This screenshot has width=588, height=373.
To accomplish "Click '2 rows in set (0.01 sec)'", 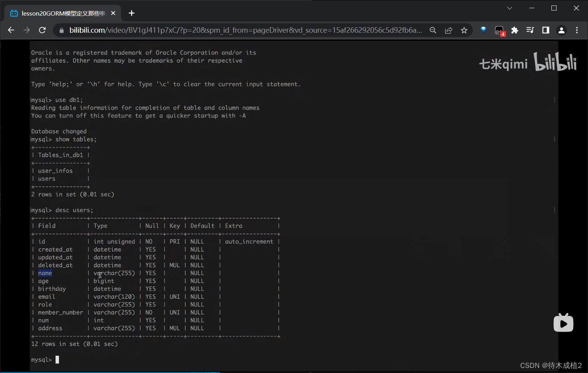I will click(73, 194).
